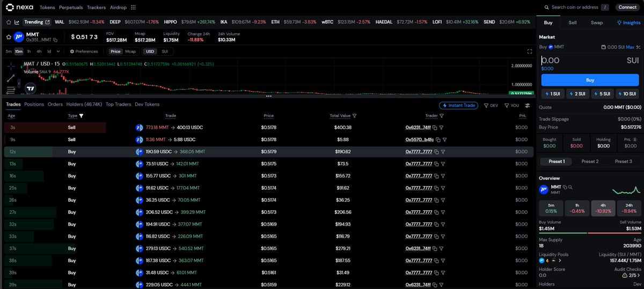The height and width of the screenshot is (289, 644).
Task: Open the Insights lightbulb panel
Action: tap(628, 23)
